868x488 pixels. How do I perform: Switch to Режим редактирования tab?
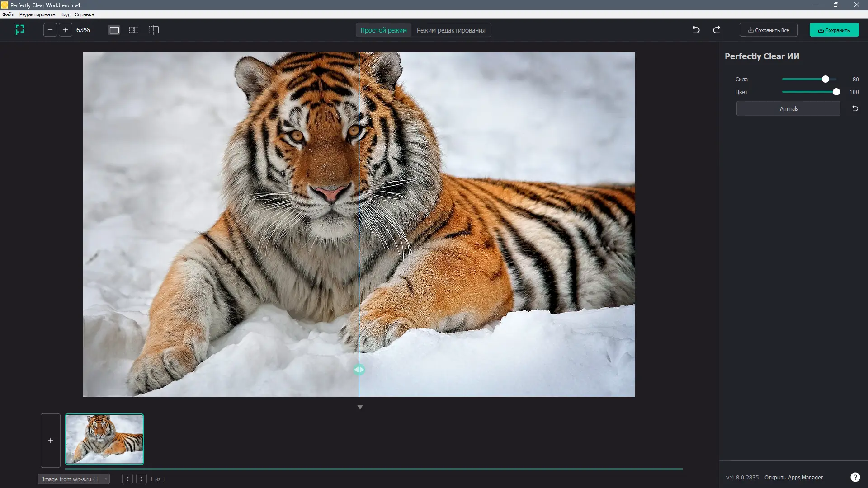point(451,30)
